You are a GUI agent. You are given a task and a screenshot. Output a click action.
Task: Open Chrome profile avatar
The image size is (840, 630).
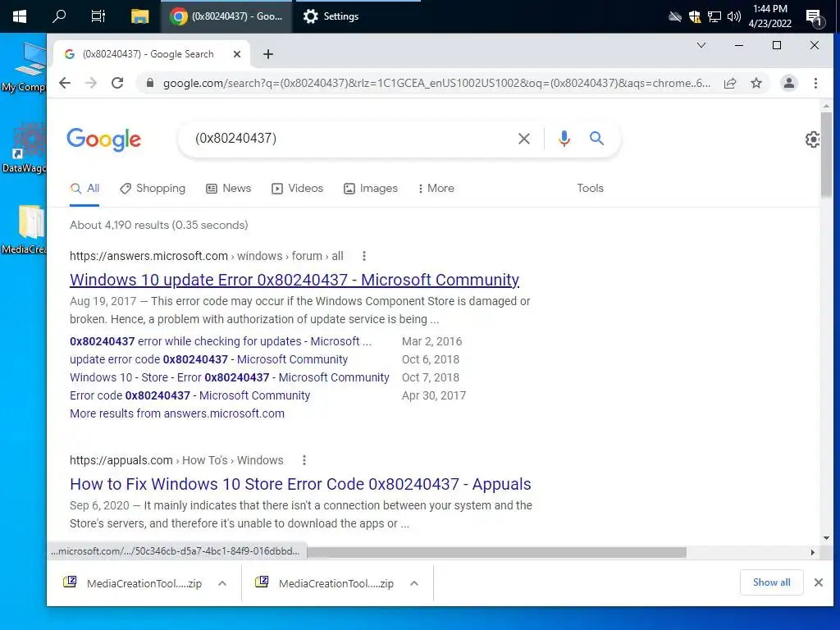[789, 83]
